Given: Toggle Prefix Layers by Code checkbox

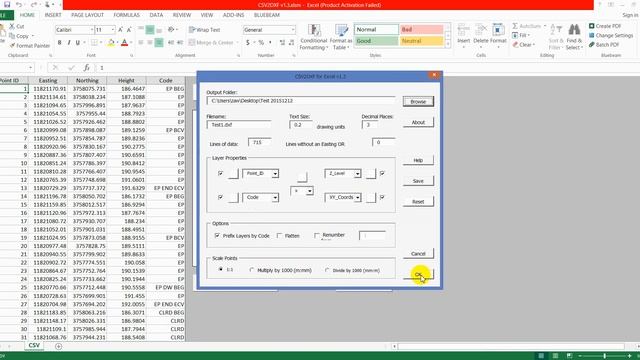Looking at the screenshot, I should [217, 236].
